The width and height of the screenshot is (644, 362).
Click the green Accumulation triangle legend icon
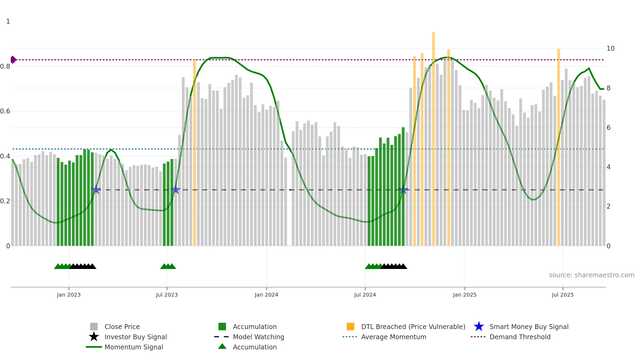click(222, 346)
